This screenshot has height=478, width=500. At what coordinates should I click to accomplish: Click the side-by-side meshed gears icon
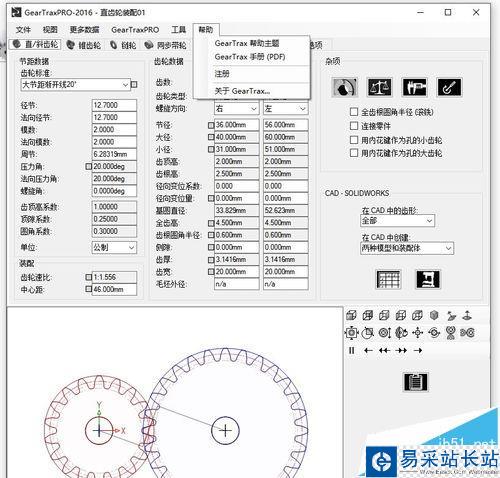click(467, 333)
